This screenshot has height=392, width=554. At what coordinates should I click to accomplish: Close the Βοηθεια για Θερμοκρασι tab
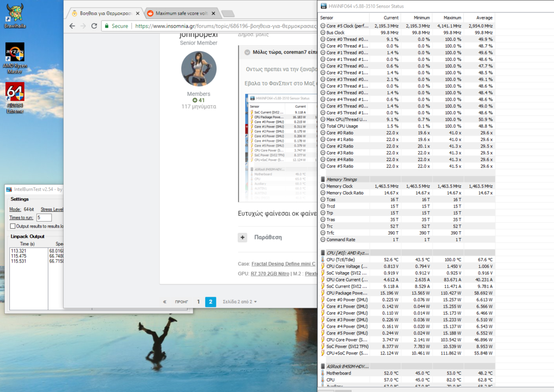click(138, 14)
